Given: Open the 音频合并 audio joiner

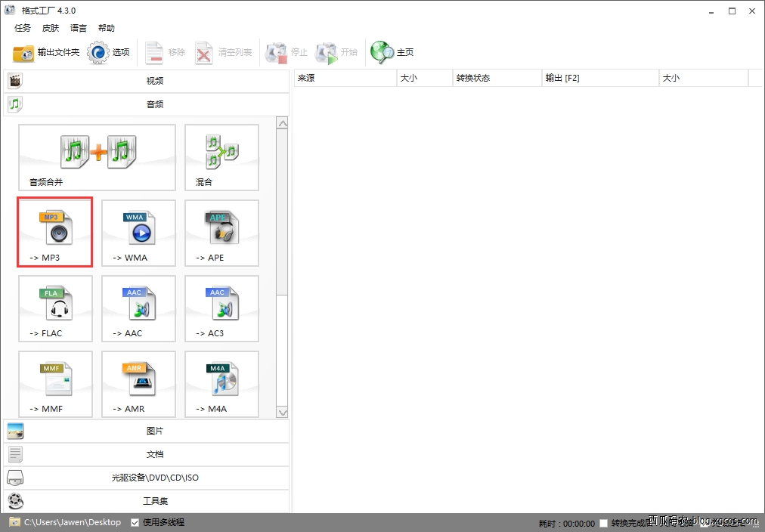Looking at the screenshot, I should [97, 157].
